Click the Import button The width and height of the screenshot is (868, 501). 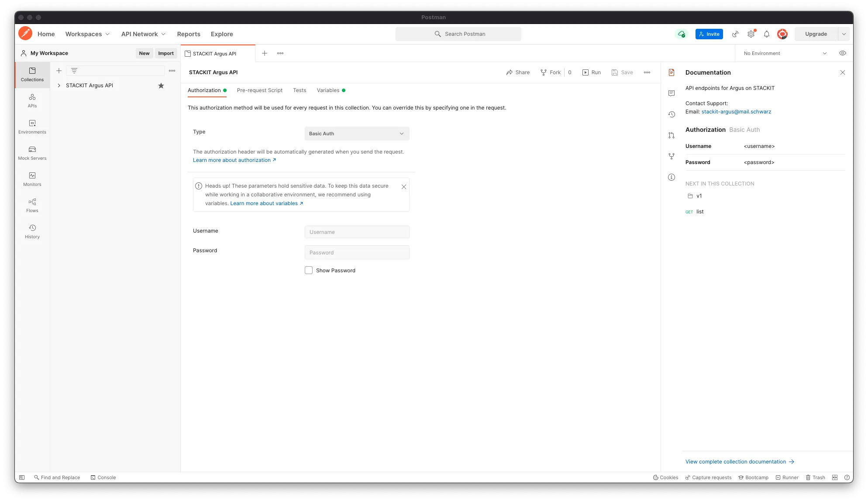pyautogui.click(x=165, y=53)
